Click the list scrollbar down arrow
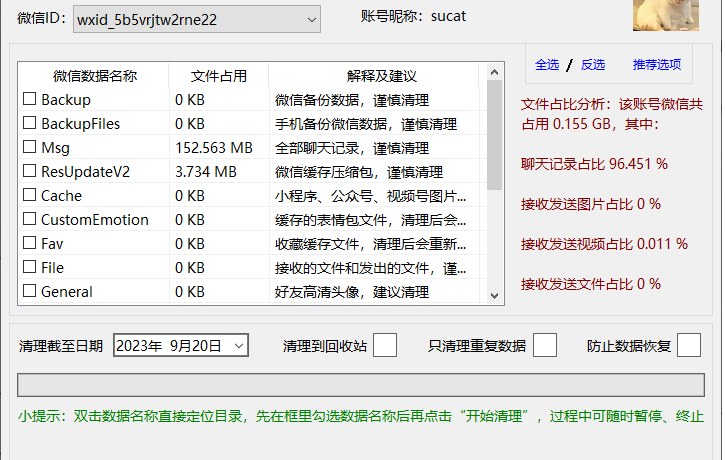The width and height of the screenshot is (725, 460). click(x=494, y=295)
